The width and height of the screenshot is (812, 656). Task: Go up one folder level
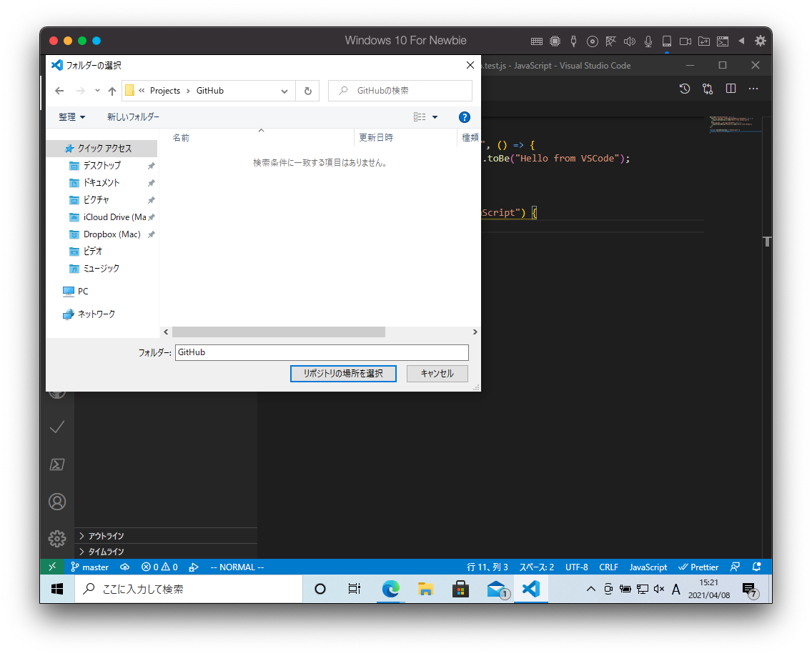click(112, 91)
